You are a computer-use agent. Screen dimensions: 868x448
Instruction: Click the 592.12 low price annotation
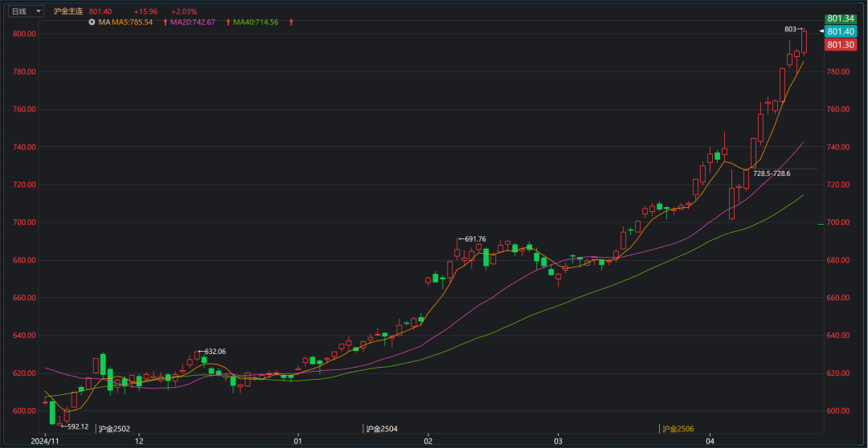pyautogui.click(x=77, y=426)
